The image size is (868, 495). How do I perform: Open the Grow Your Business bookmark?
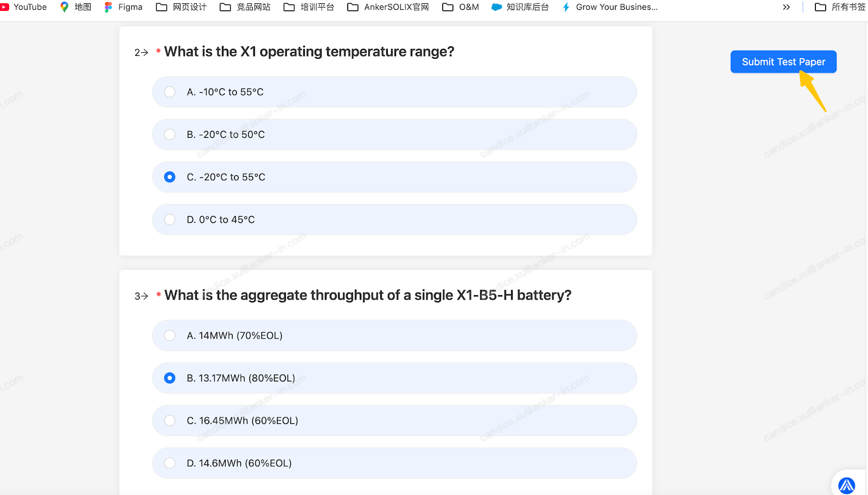click(x=610, y=7)
